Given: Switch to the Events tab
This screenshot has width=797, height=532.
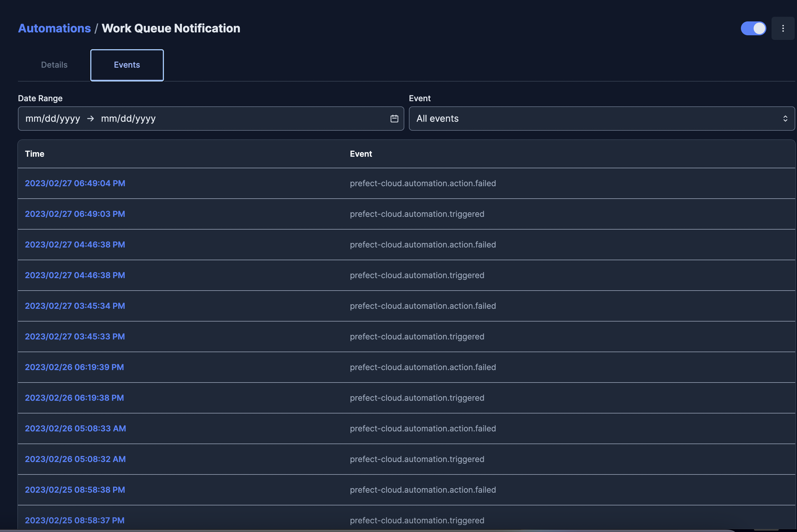Looking at the screenshot, I should point(127,65).
